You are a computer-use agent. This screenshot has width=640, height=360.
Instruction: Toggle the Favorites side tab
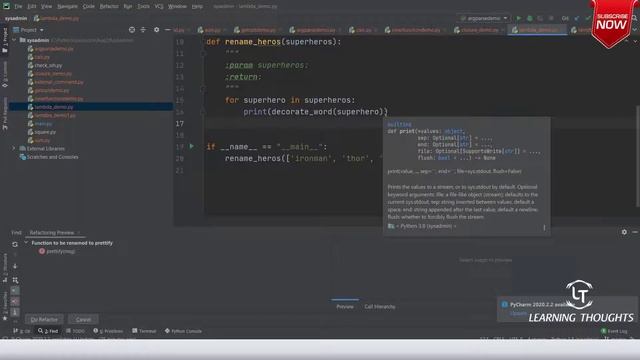point(5,306)
